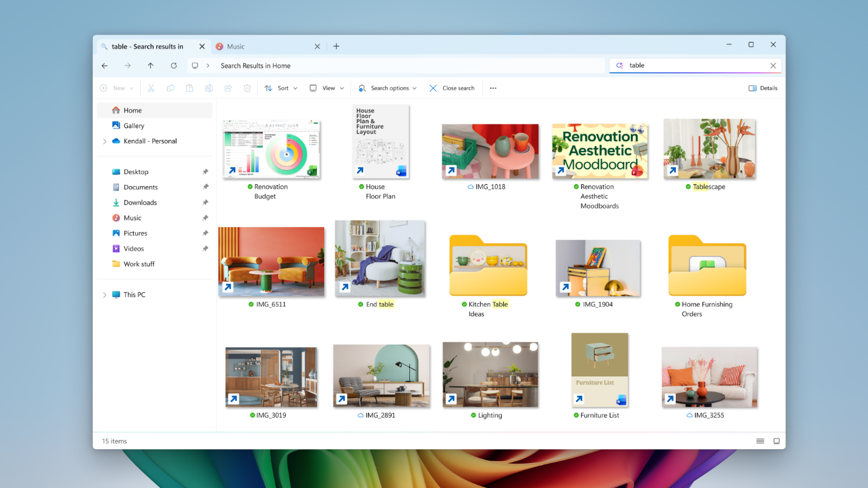Select House Floor Plan document
This screenshot has height=488, width=868.
(x=381, y=141)
